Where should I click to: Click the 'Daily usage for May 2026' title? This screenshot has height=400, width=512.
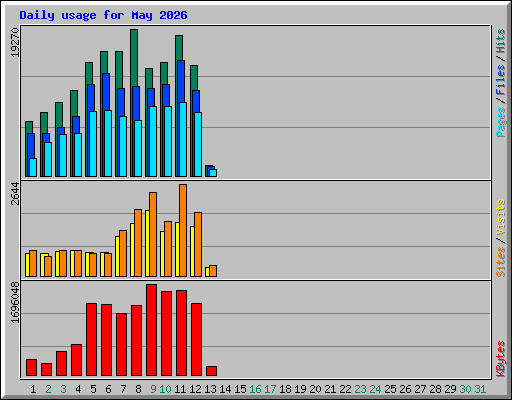click(x=103, y=15)
